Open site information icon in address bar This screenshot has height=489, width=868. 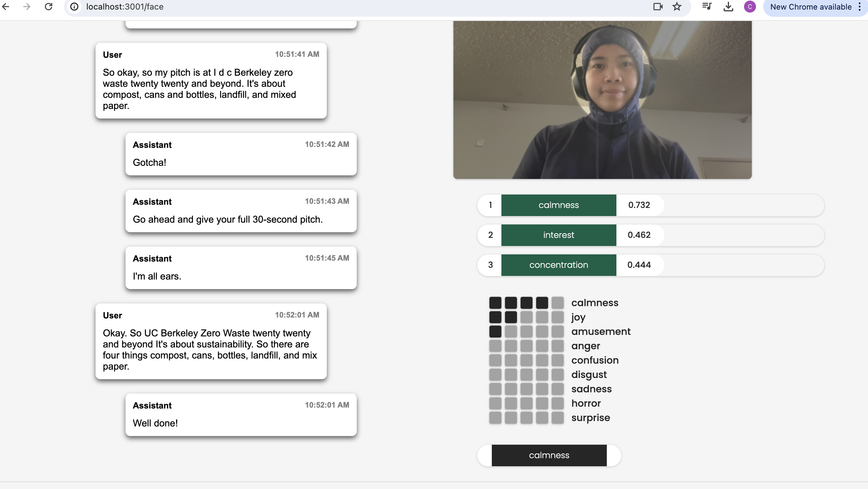pos(74,7)
